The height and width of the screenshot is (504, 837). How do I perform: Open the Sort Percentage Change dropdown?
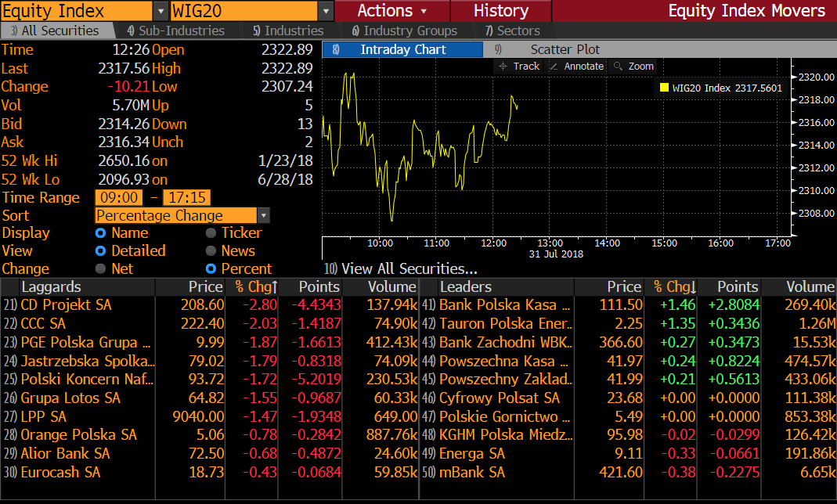tap(264, 216)
